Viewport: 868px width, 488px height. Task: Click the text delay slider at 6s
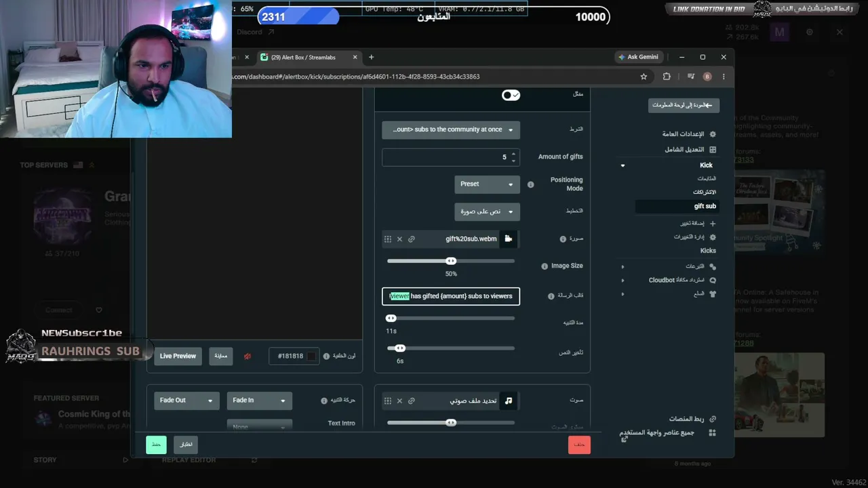tap(400, 348)
